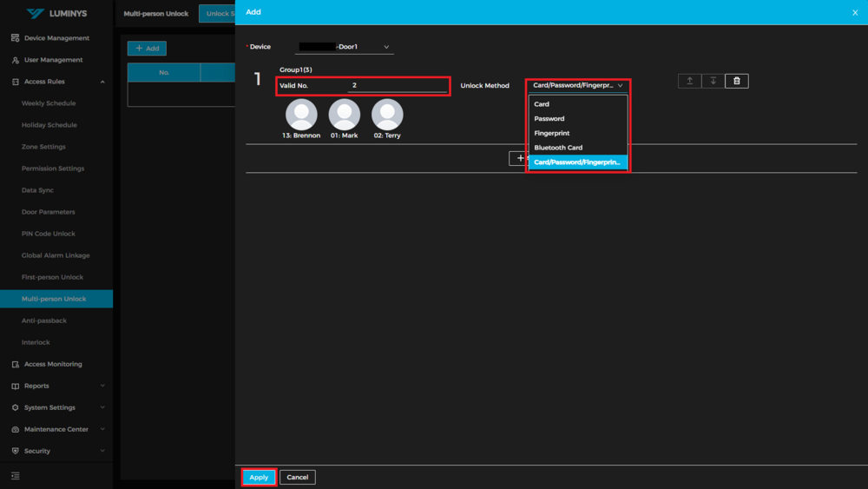
Task: Select Card from the unlock method list
Action: click(x=542, y=104)
